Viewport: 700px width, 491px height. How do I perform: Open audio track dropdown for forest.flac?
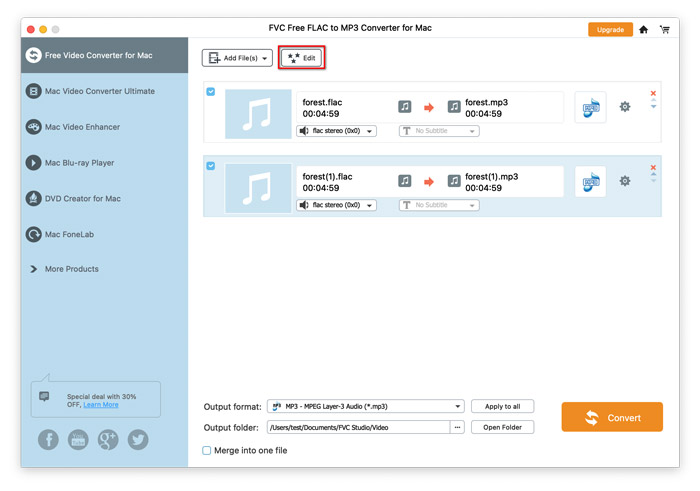click(x=336, y=131)
